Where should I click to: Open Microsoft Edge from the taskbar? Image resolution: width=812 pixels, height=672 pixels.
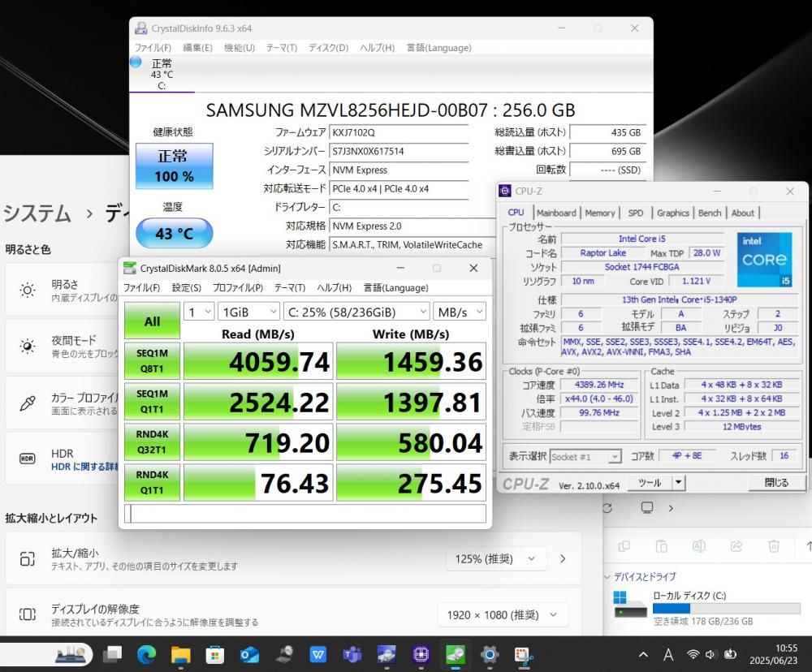click(146, 655)
